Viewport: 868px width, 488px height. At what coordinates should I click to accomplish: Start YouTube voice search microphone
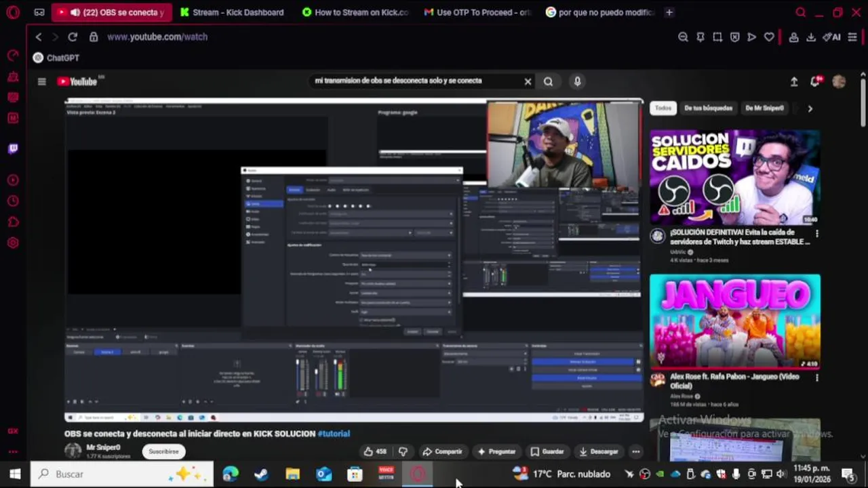click(577, 81)
